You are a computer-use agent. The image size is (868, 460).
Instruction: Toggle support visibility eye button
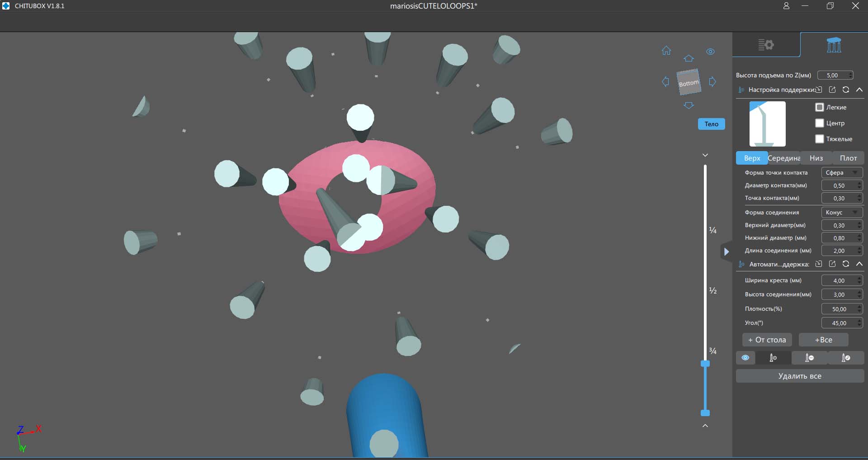(745, 358)
